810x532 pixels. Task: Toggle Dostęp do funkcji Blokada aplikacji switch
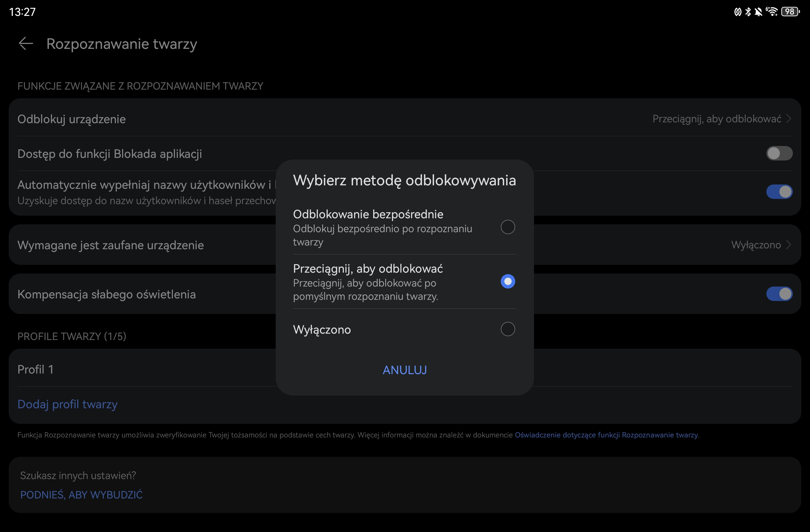click(779, 154)
